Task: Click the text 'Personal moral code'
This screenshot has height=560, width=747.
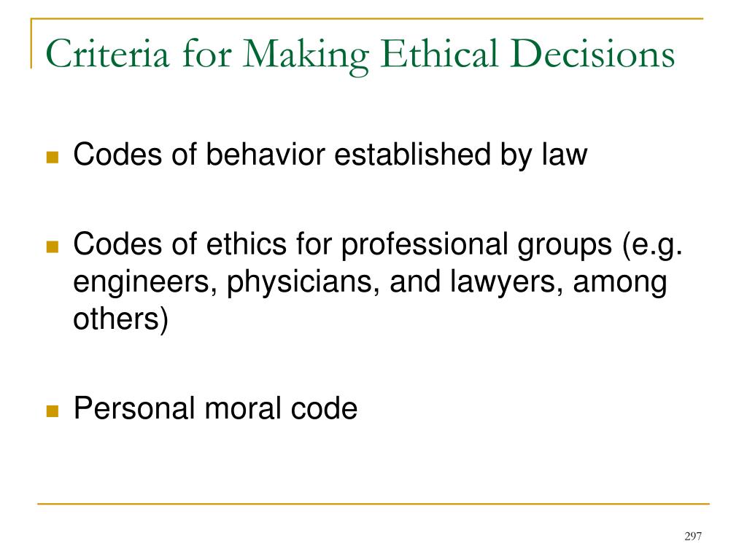Action: click(x=215, y=408)
